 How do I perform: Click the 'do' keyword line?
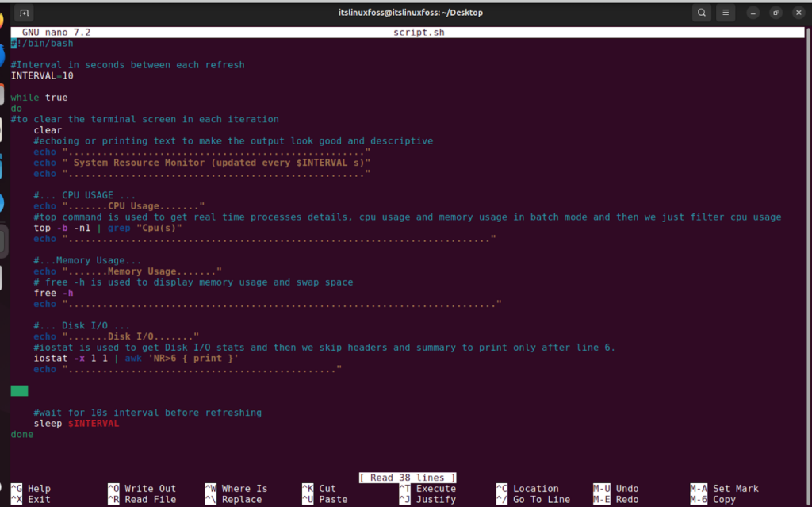(17, 109)
